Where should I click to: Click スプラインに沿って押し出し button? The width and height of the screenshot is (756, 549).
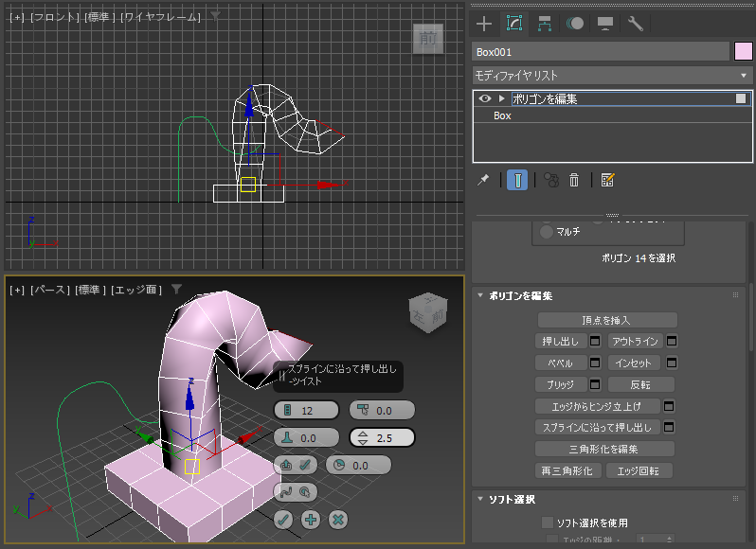(598, 427)
